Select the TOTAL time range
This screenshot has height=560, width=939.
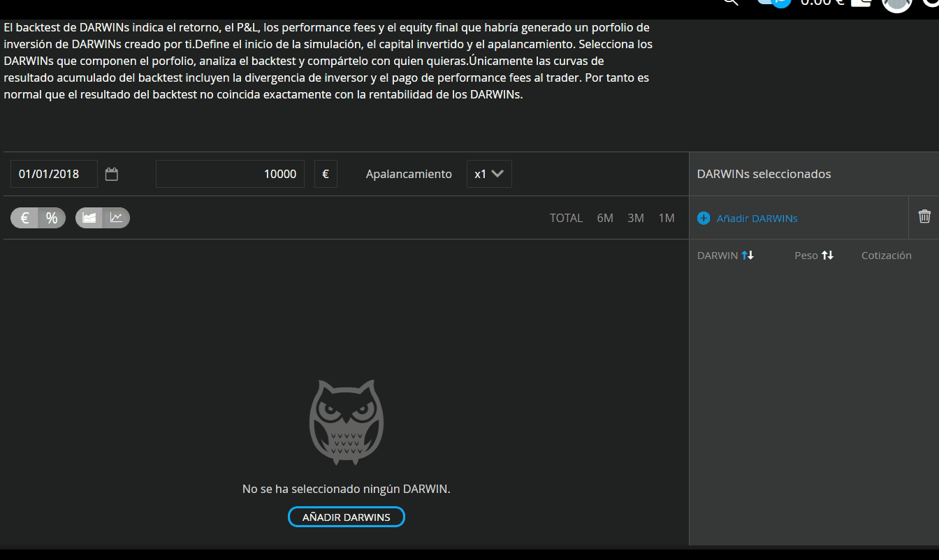(x=566, y=218)
